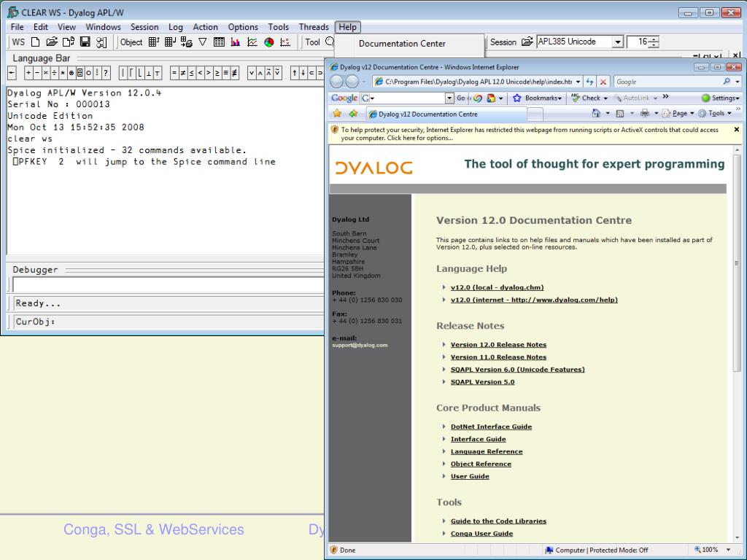Open the Tools menu in IE command bar
The height and width of the screenshot is (560, 747).
[715, 113]
